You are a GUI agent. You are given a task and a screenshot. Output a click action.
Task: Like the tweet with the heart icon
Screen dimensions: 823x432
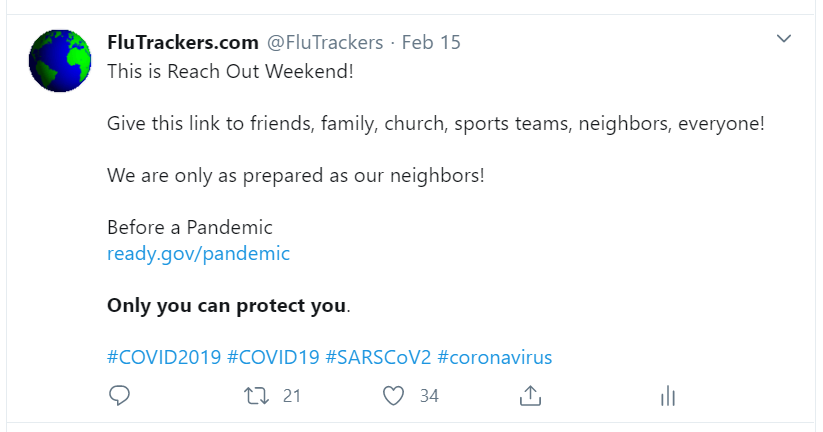[x=393, y=396]
